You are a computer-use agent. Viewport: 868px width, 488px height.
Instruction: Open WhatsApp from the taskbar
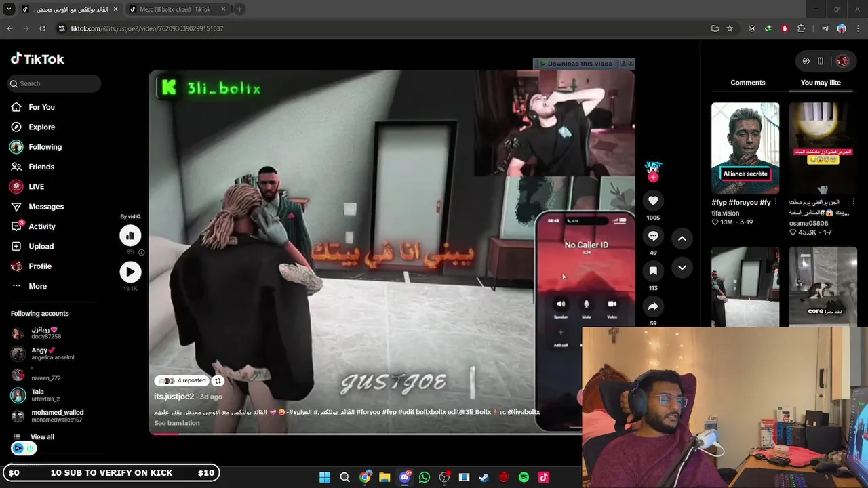425,477
